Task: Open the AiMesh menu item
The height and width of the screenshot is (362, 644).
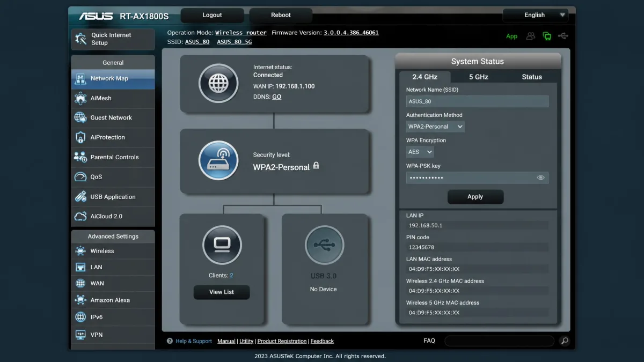Action: click(113, 98)
